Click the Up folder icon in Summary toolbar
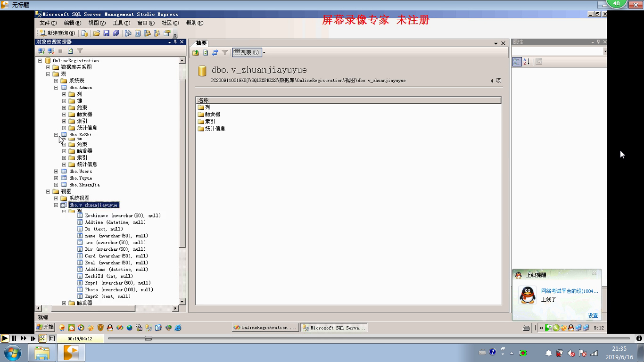 click(x=196, y=52)
